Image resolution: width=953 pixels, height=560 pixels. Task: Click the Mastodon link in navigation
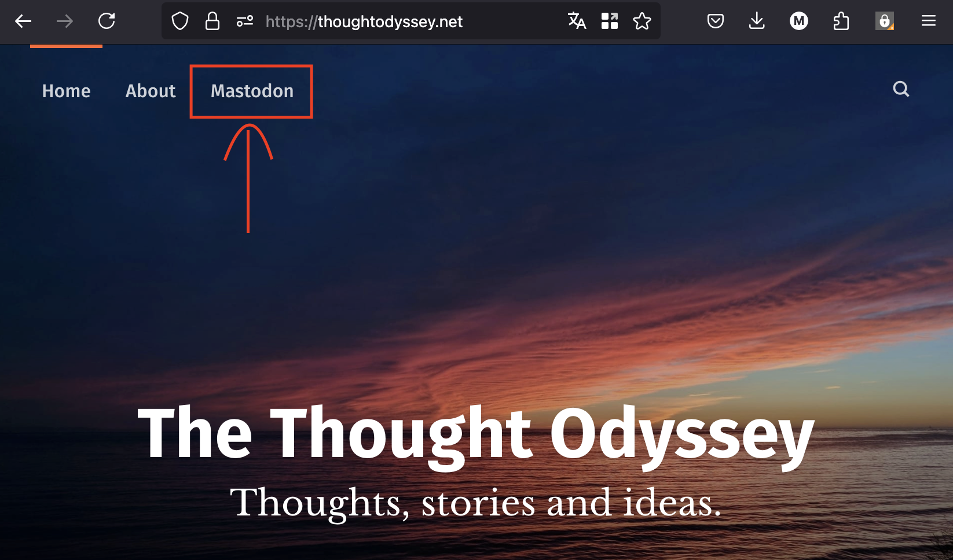pyautogui.click(x=252, y=91)
